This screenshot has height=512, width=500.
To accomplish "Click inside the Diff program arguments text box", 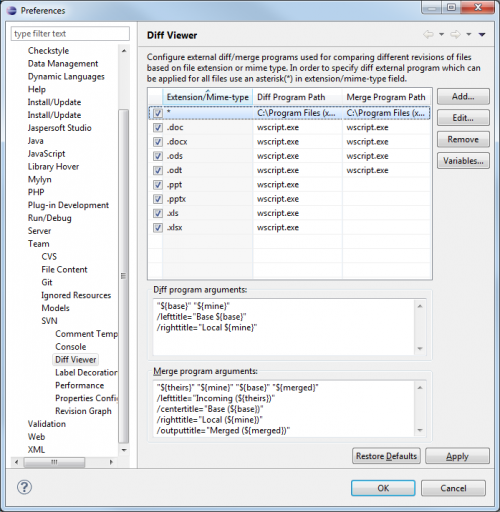I will pos(284,327).
